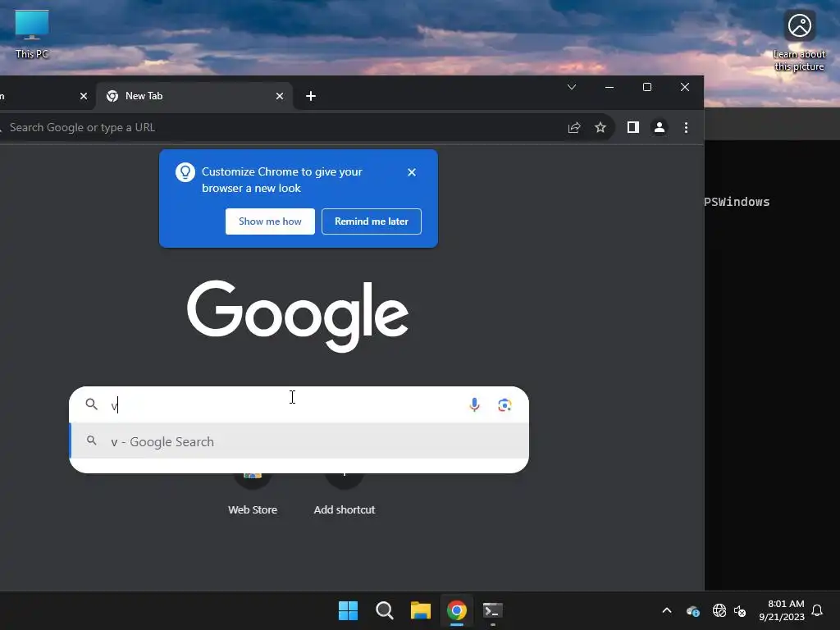Open the Web Store shortcut
Screen dimensions: 840x630
pos(253,494)
